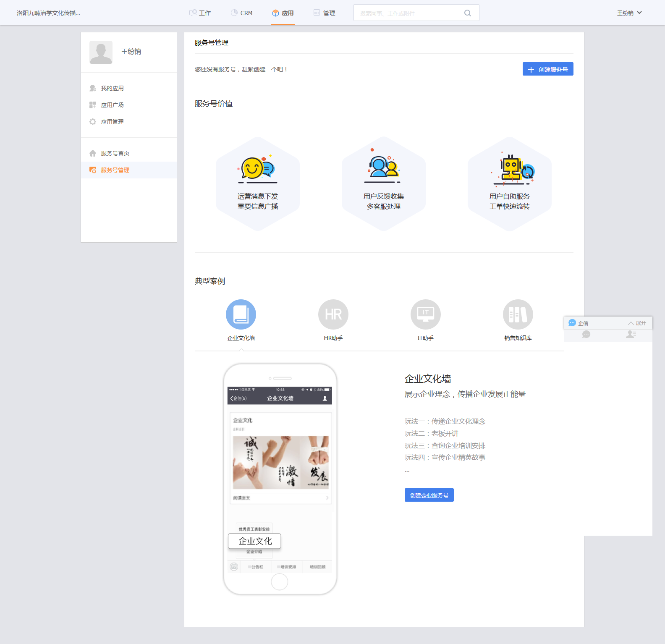Switch to the CRM tab

point(242,13)
